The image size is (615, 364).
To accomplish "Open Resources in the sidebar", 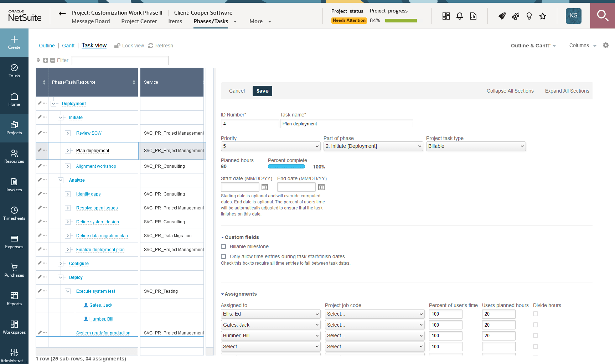I will [14, 156].
